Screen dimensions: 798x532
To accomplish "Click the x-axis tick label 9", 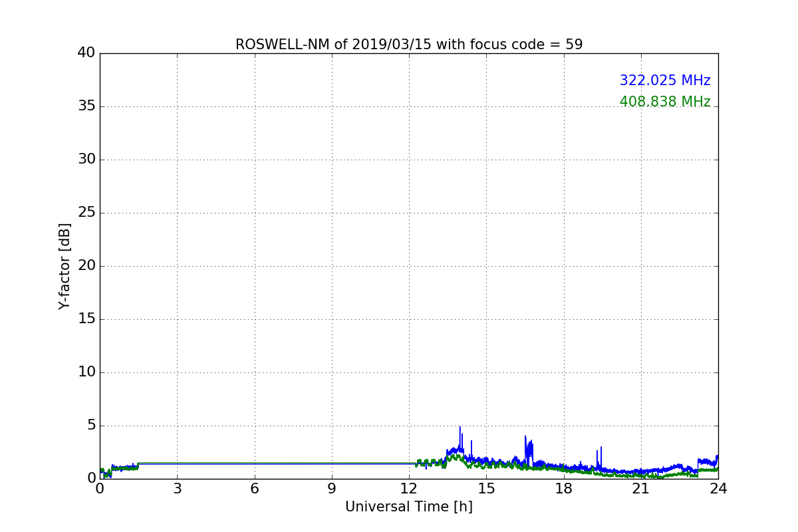I will (332, 488).
